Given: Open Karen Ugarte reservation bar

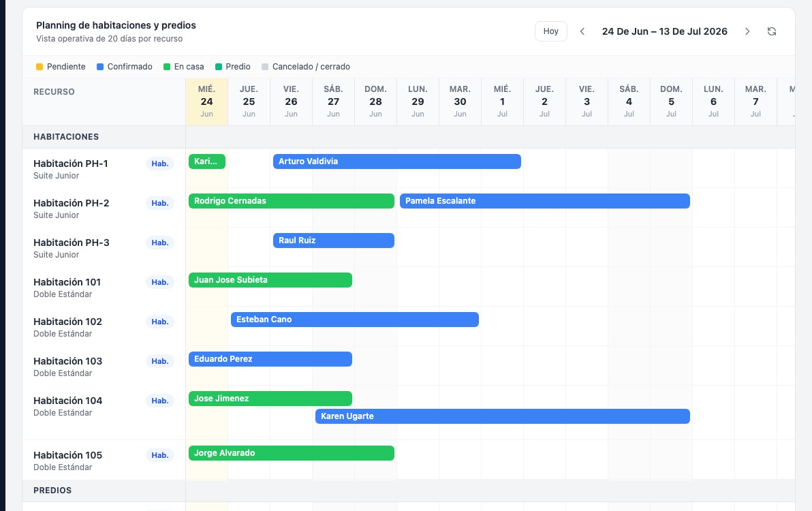Looking at the screenshot, I should click(502, 416).
